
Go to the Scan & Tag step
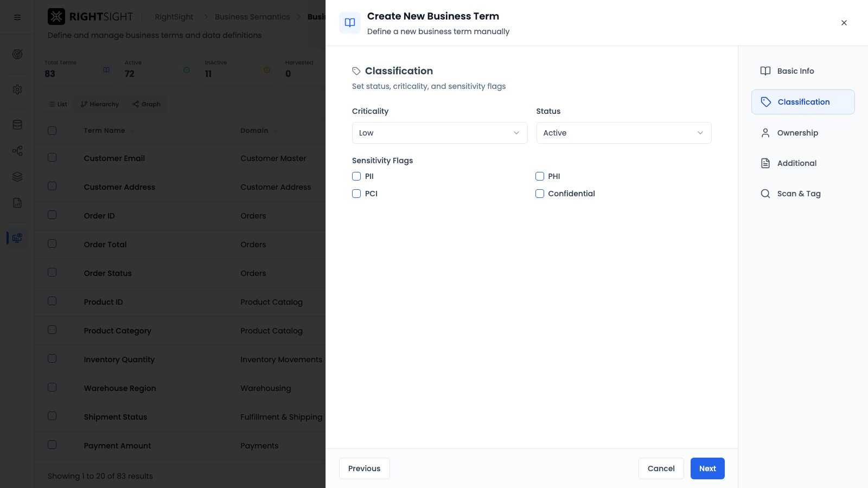pos(803,194)
